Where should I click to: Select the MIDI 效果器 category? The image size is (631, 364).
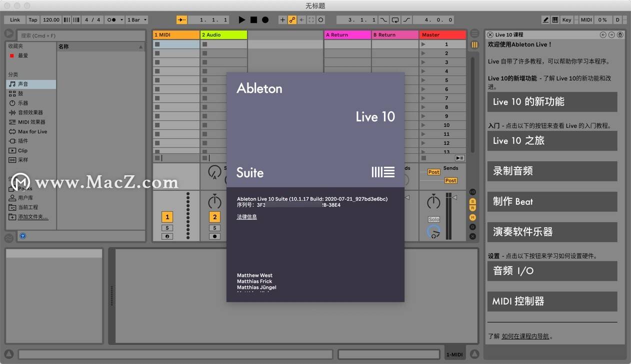tap(31, 122)
